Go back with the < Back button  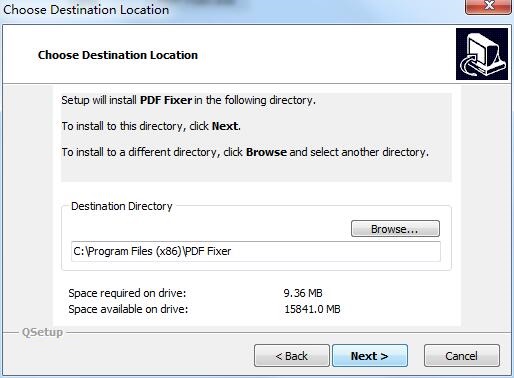[x=292, y=356]
